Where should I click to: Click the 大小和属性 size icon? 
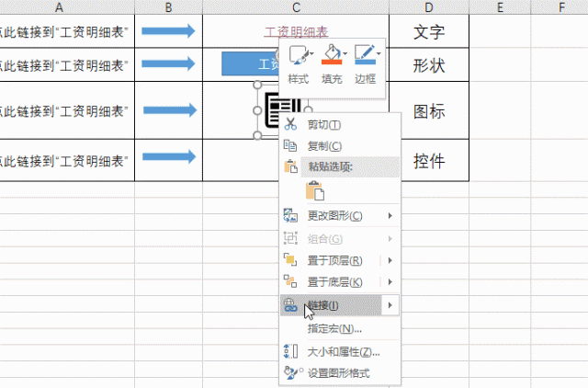pyautogui.click(x=290, y=351)
